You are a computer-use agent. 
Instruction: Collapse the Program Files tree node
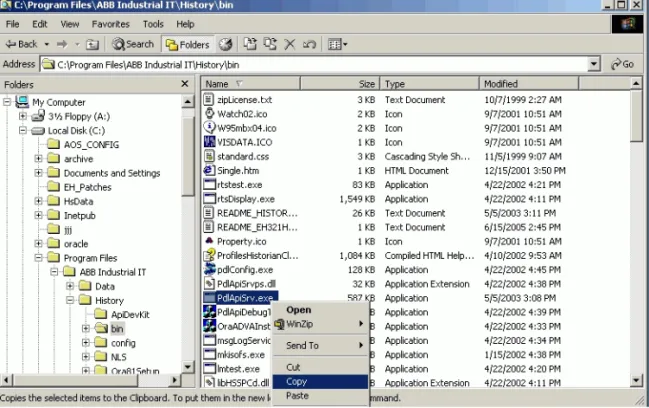pos(38,258)
